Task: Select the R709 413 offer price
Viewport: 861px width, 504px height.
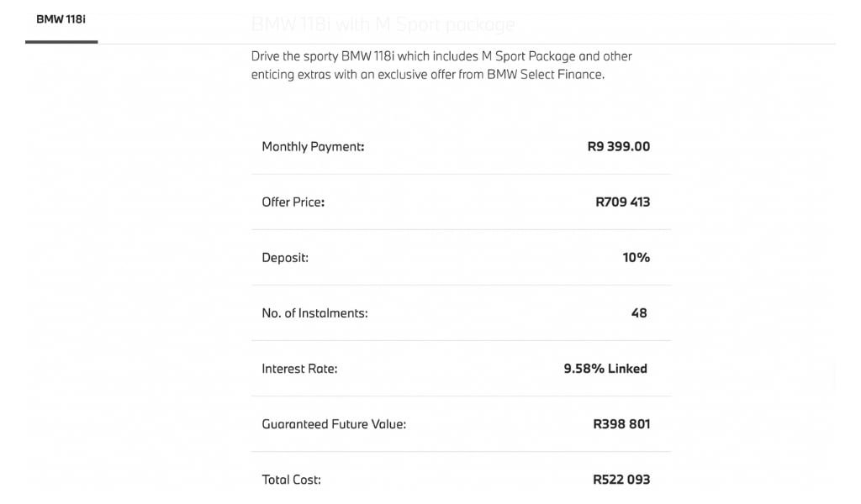Action: pyautogui.click(x=623, y=202)
